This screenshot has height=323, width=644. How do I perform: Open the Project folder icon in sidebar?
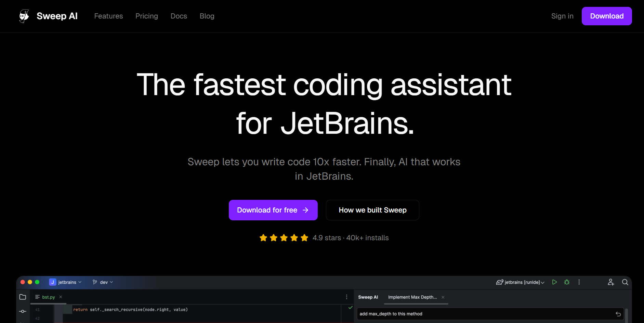23,297
